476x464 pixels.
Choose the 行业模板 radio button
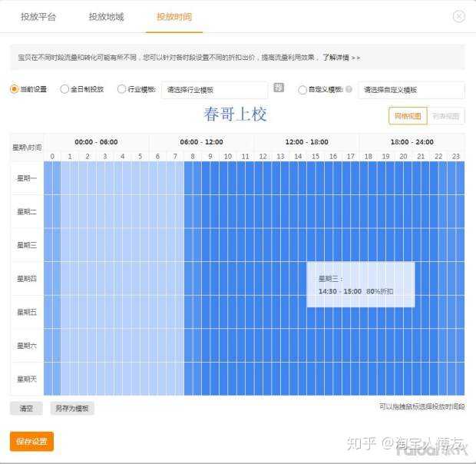coord(121,89)
